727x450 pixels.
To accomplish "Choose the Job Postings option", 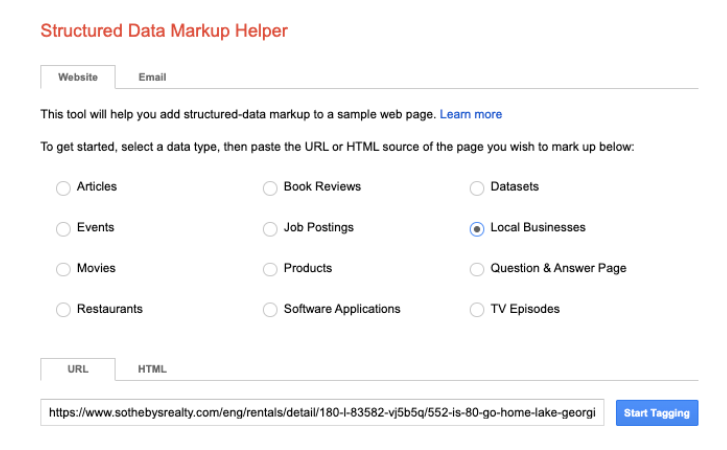I will point(270,228).
